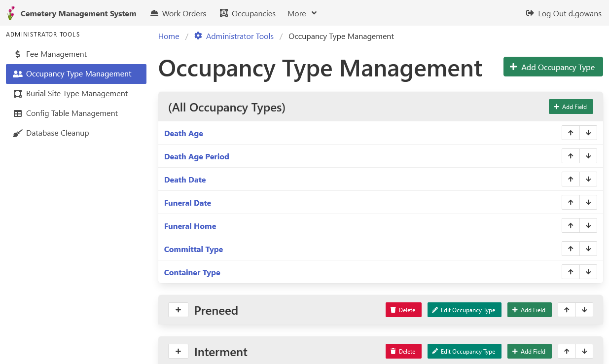Move Funeral Home field down
The width and height of the screenshot is (609, 364).
pos(588,225)
